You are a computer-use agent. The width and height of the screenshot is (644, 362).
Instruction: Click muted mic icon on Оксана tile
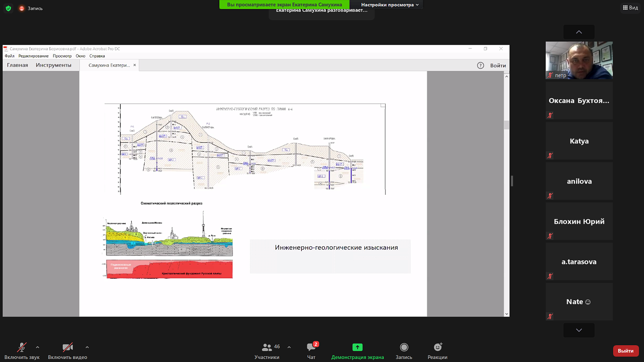(x=550, y=115)
